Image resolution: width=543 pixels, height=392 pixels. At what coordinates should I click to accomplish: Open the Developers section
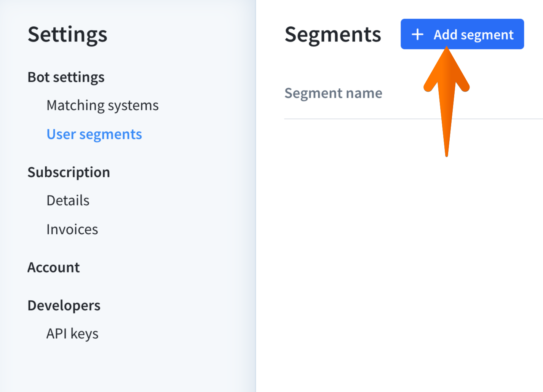[64, 305]
